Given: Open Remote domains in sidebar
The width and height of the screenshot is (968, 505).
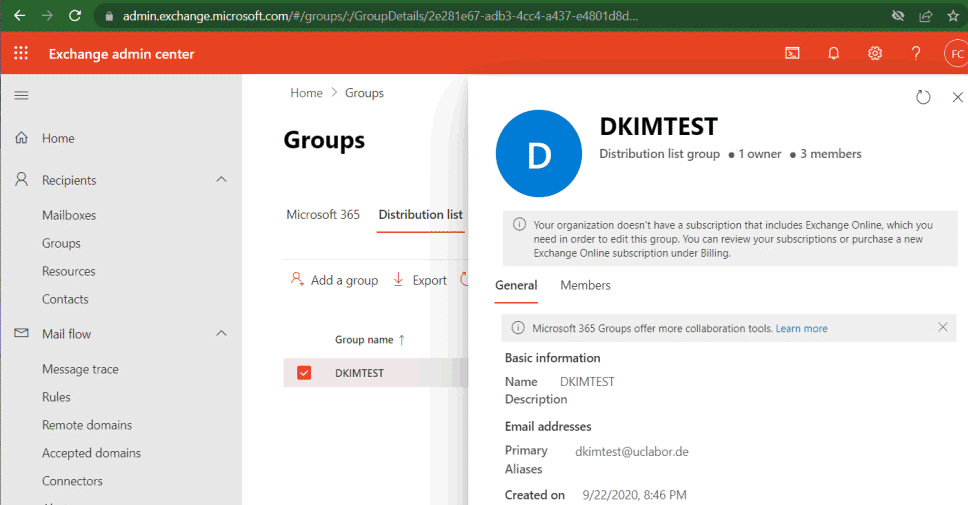Looking at the screenshot, I should (87, 425).
